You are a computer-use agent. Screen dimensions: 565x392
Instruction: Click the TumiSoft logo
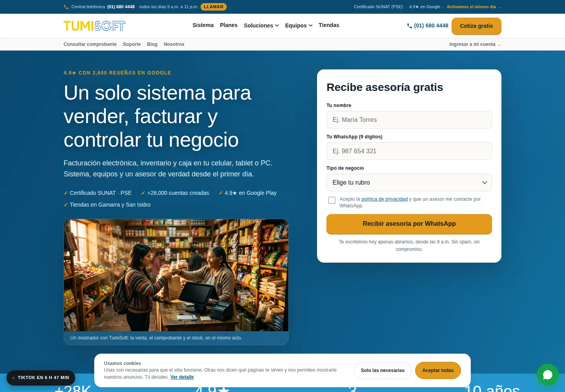click(95, 26)
